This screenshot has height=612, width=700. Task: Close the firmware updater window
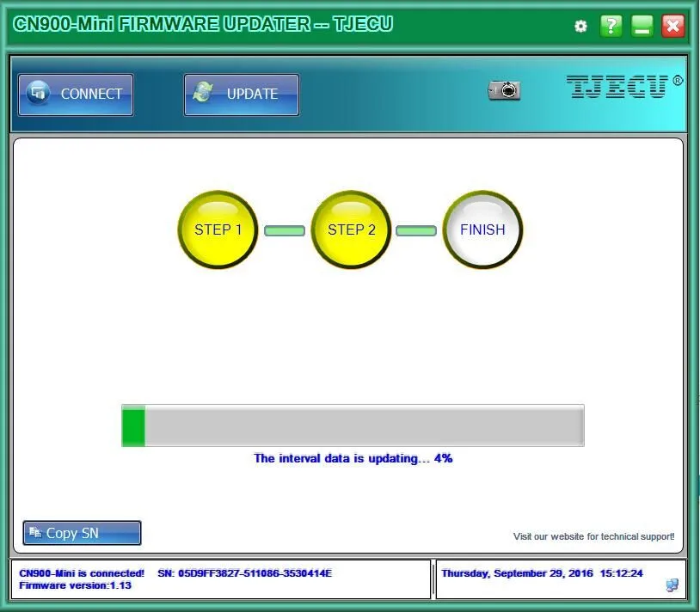click(673, 26)
